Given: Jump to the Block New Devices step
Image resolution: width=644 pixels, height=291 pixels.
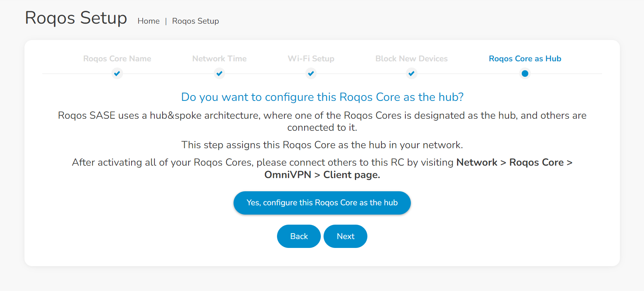Looking at the screenshot, I should point(412,59).
